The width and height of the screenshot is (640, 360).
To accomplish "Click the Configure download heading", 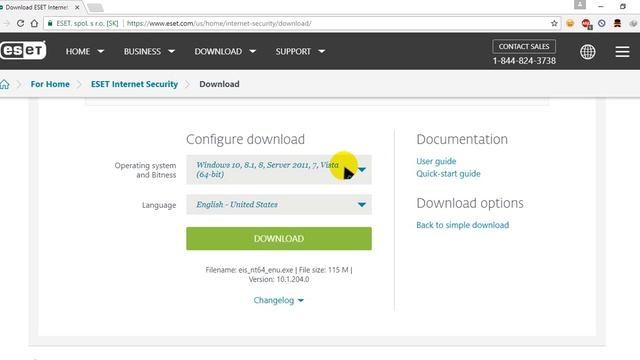I will (245, 139).
